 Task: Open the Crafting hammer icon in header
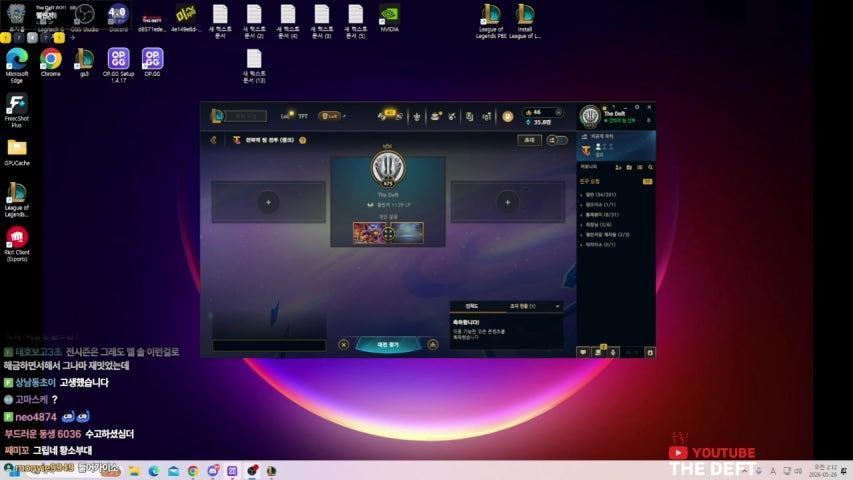coord(452,116)
